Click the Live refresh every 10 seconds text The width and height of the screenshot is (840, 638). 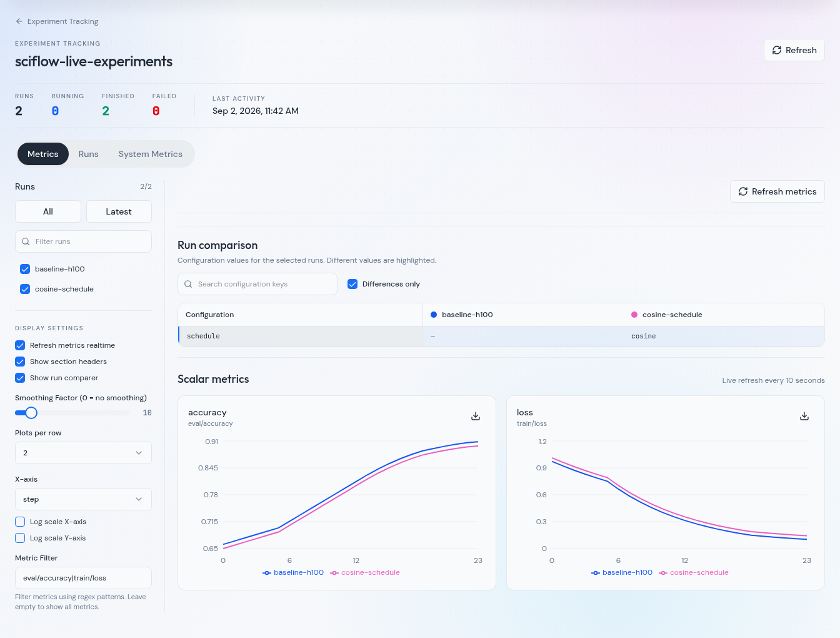tap(774, 380)
